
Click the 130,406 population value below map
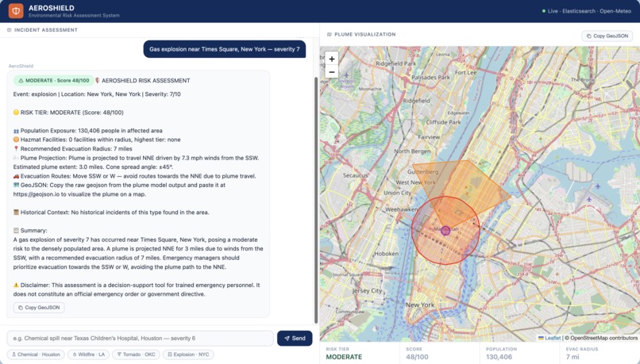click(499, 357)
